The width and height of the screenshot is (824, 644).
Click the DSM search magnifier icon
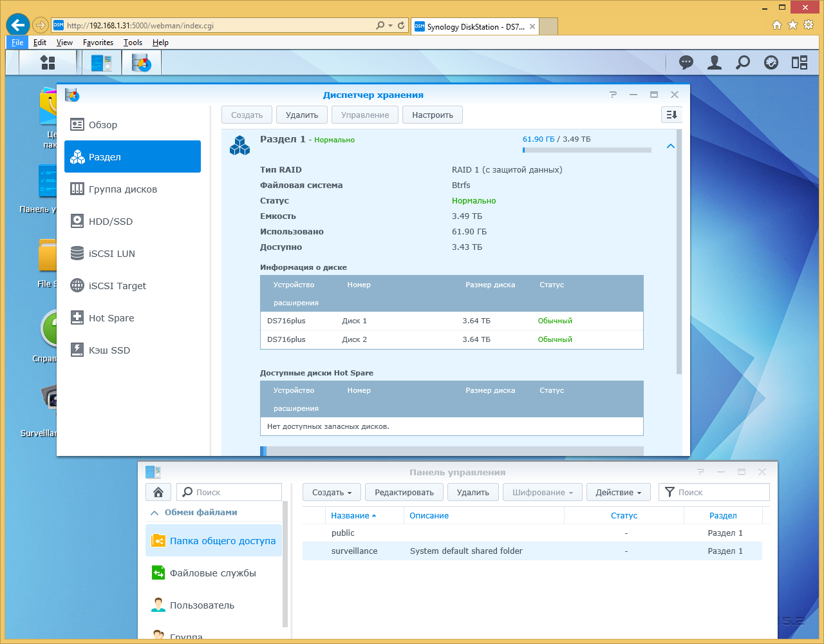[743, 62]
